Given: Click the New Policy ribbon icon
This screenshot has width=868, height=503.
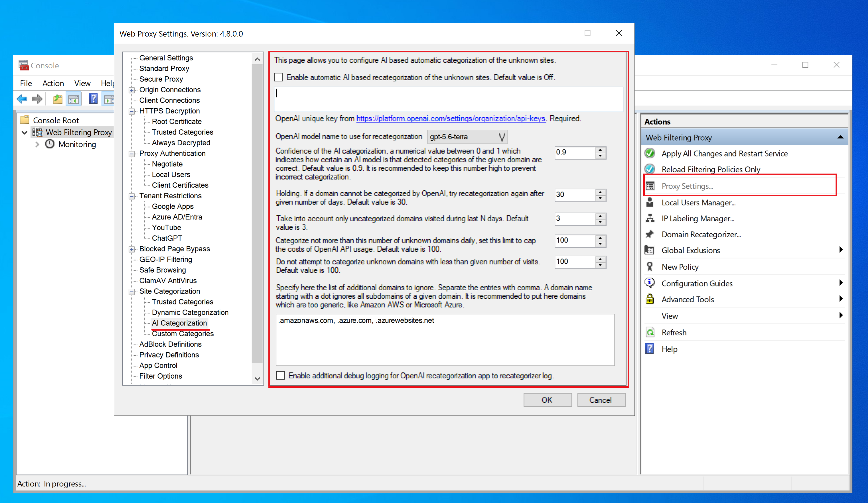Looking at the screenshot, I should (x=650, y=267).
